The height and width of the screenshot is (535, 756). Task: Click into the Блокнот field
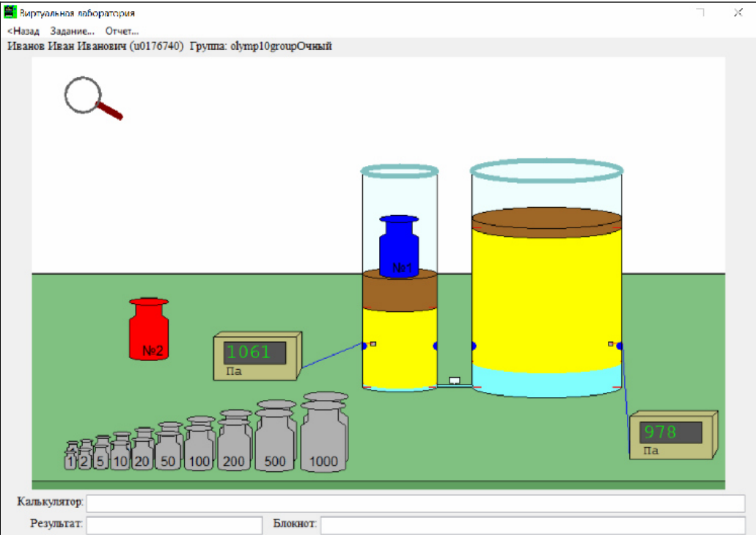tap(533, 525)
